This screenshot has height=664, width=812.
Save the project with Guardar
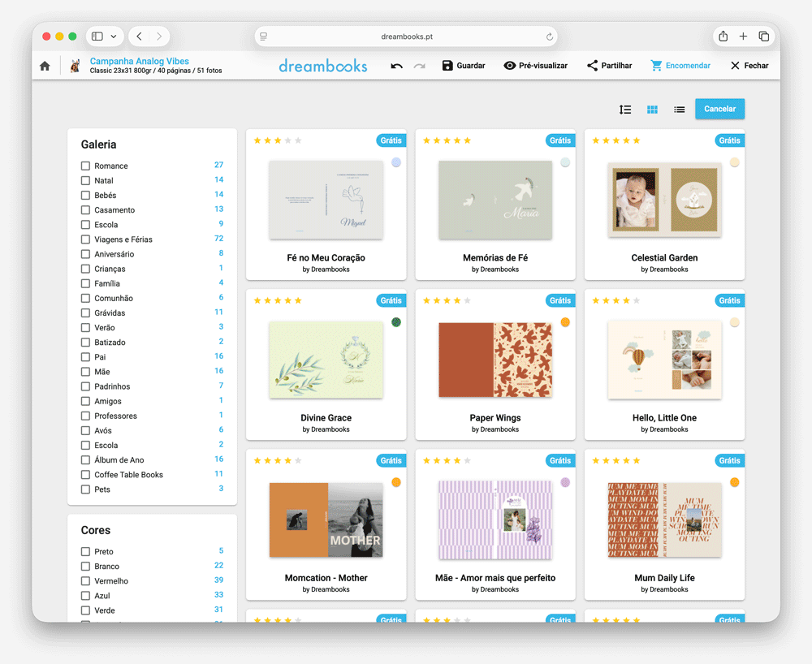[464, 66]
